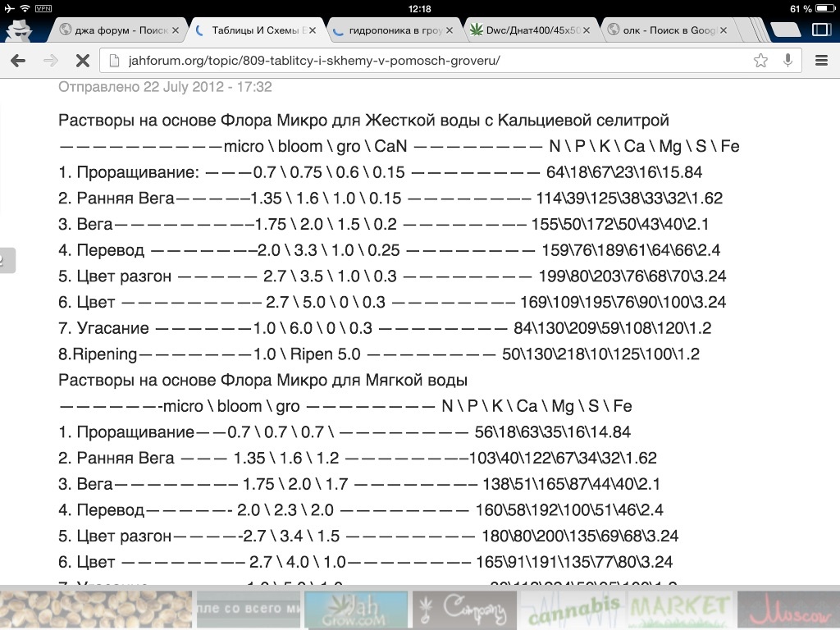Tap the seeds photo banner
Image resolution: width=840 pixels, height=630 pixels.
click(x=96, y=609)
